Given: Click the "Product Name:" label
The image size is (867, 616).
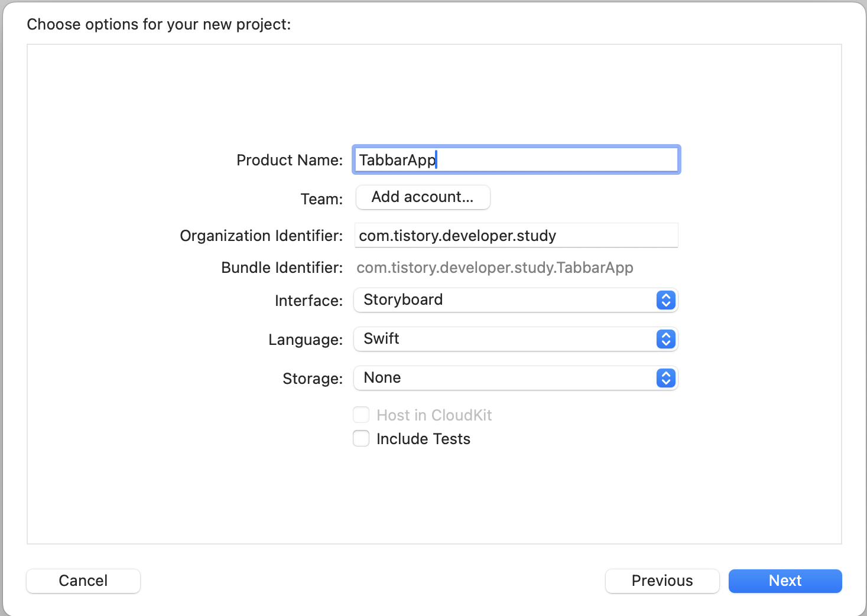Looking at the screenshot, I should click(x=289, y=160).
